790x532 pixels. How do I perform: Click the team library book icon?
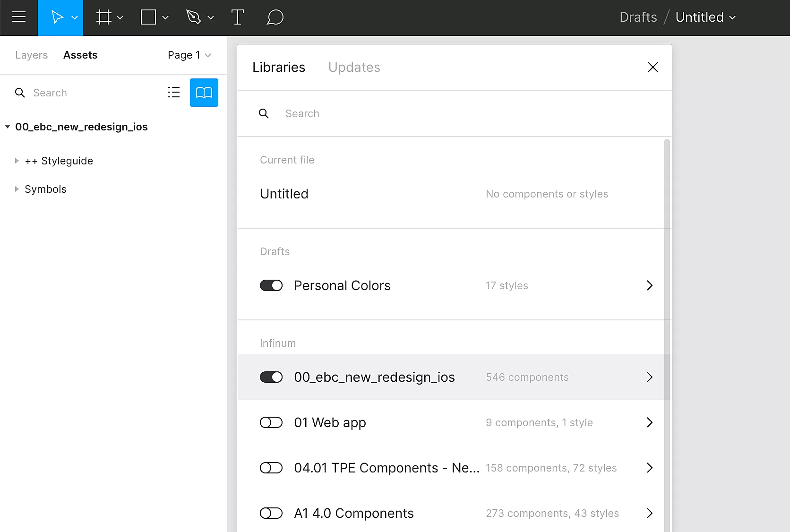pyautogui.click(x=204, y=93)
